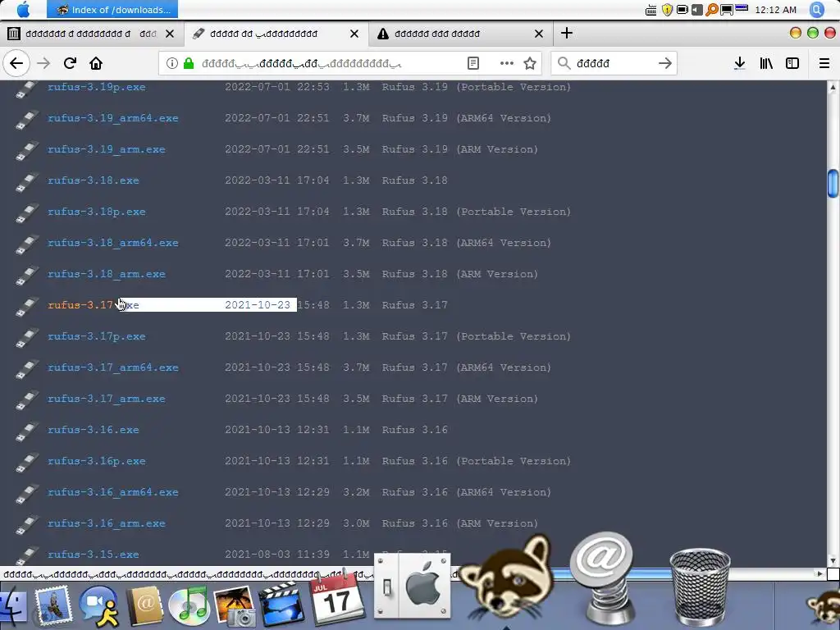840x630 pixels.
Task: Click the scrollbar down arrow
Action: pyautogui.click(x=833, y=560)
